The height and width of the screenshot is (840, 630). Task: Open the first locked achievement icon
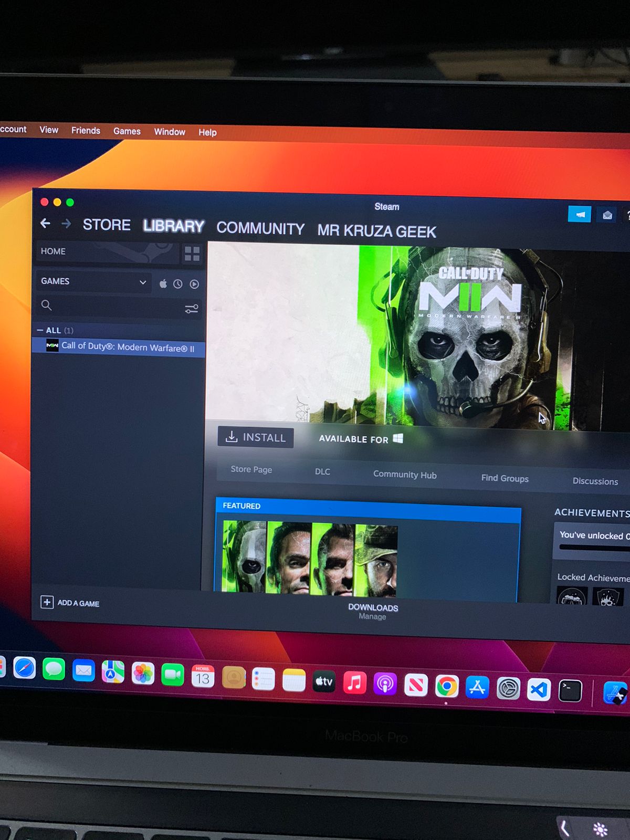tap(572, 596)
